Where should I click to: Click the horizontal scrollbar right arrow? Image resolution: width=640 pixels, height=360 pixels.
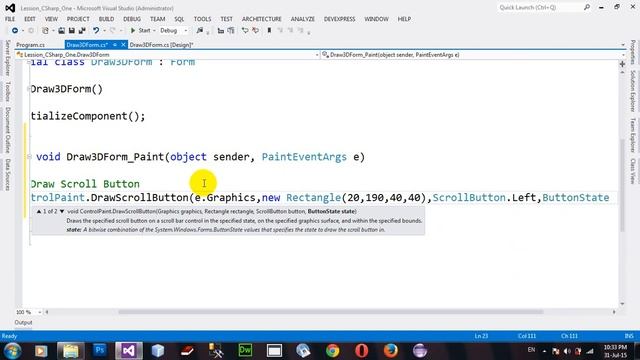coord(614,312)
